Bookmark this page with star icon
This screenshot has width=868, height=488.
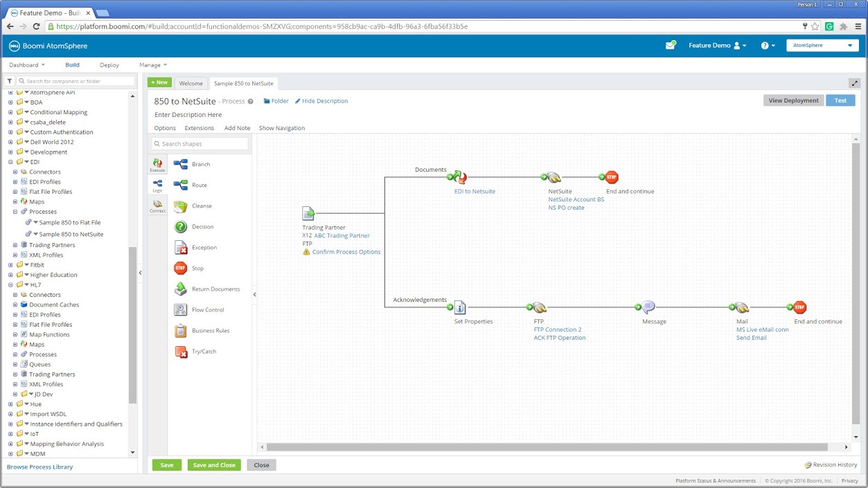[816, 26]
